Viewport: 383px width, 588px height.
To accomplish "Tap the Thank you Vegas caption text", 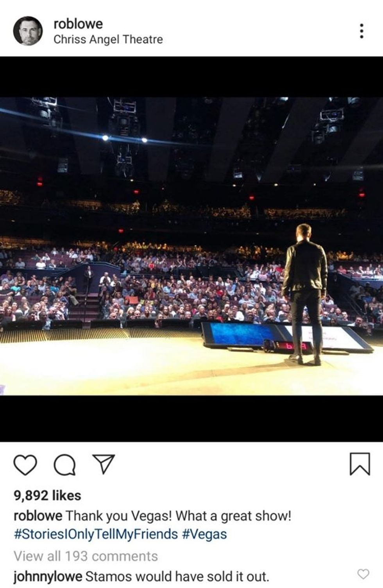I will (178, 516).
